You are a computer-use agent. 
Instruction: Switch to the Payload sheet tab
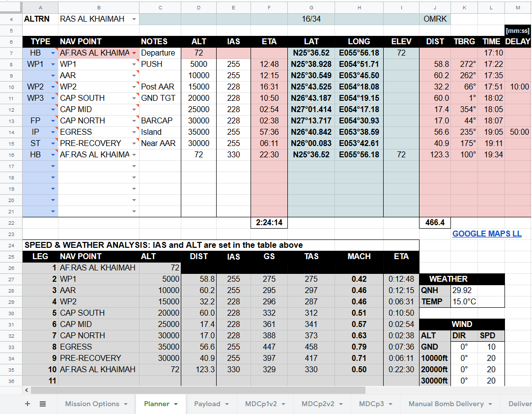pos(207,404)
